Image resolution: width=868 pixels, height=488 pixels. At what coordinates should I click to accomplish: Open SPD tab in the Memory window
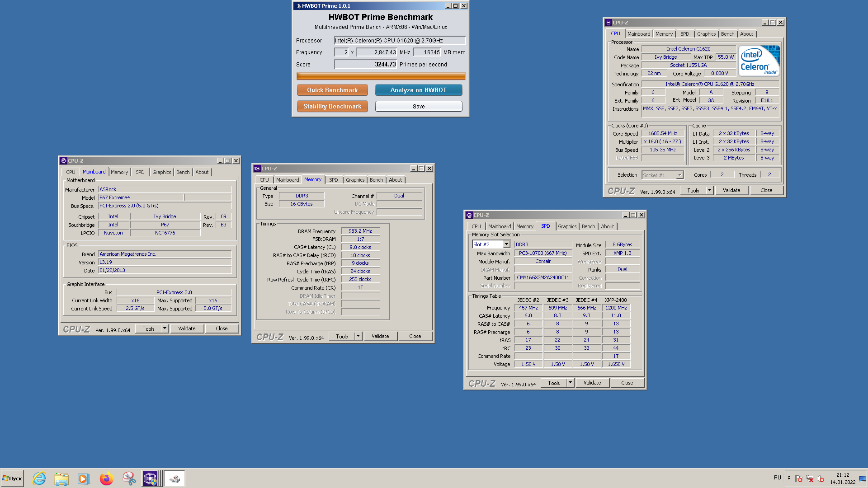[333, 180]
